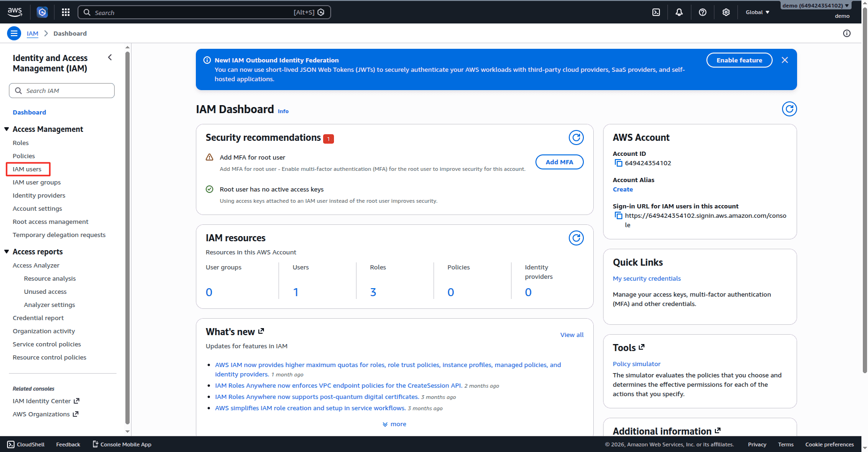Open Account settings page
868x452 pixels.
coord(38,208)
